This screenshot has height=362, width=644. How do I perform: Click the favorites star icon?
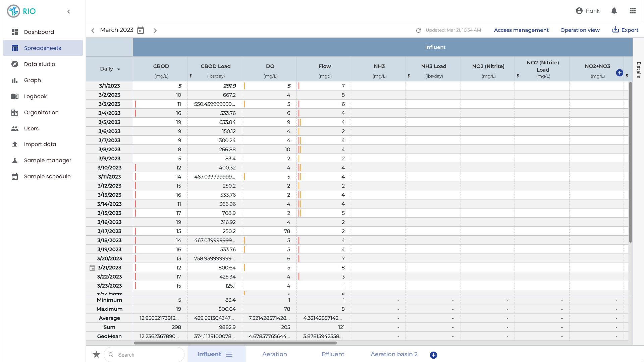tap(96, 354)
